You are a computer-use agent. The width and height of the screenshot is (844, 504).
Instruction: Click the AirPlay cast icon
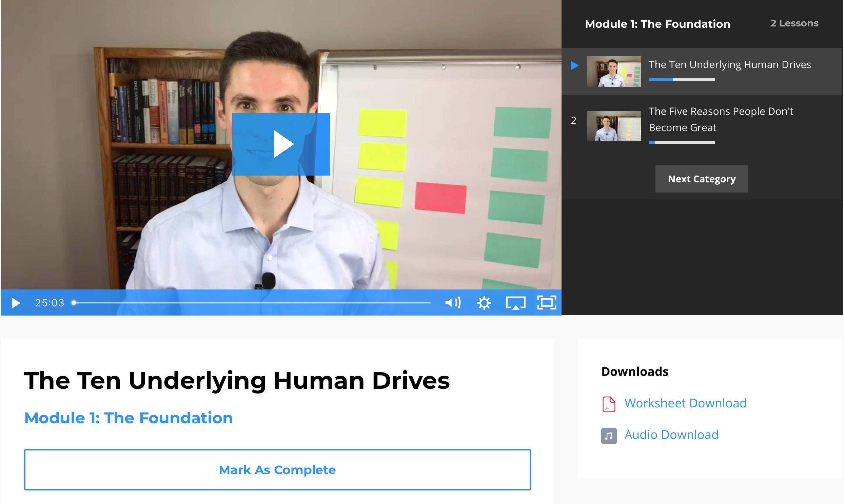coord(515,303)
